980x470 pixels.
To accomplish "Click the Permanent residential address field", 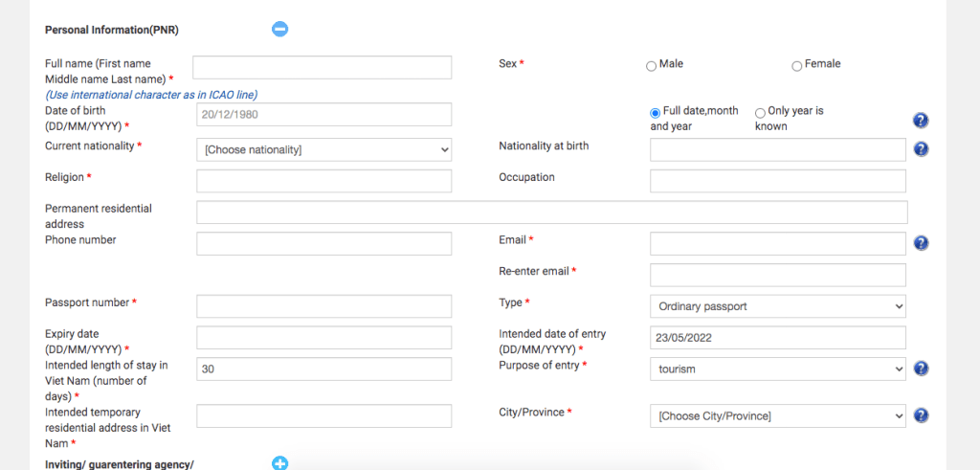I will pyautogui.click(x=551, y=213).
